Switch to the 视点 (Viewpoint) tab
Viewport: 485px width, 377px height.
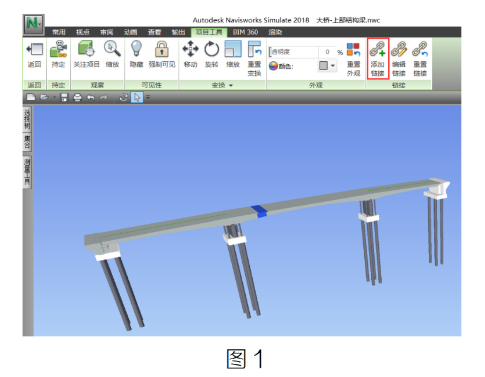(83, 32)
